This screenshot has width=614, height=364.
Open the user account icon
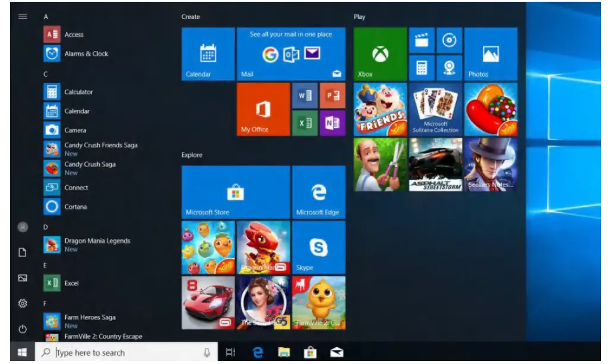click(23, 227)
